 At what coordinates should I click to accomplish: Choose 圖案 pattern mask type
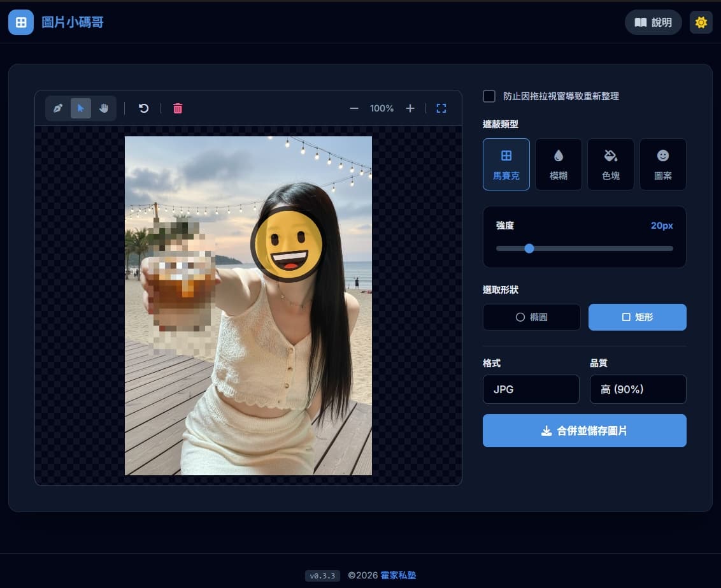[662, 164]
